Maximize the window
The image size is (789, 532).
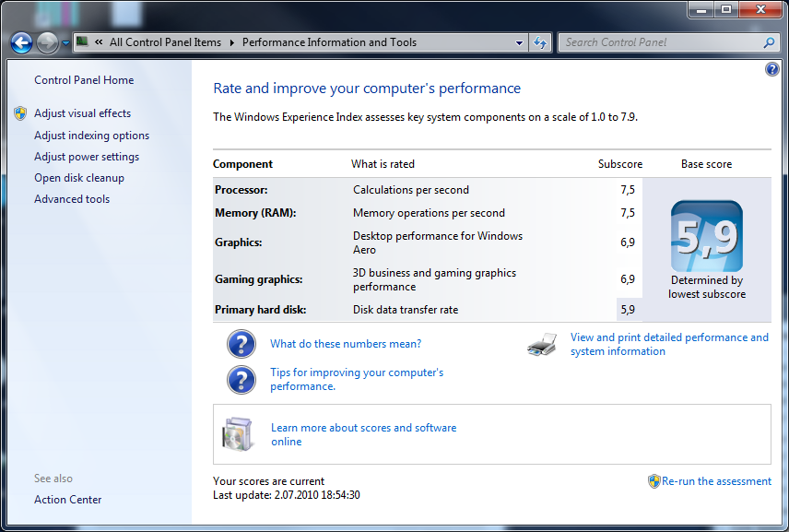726,9
